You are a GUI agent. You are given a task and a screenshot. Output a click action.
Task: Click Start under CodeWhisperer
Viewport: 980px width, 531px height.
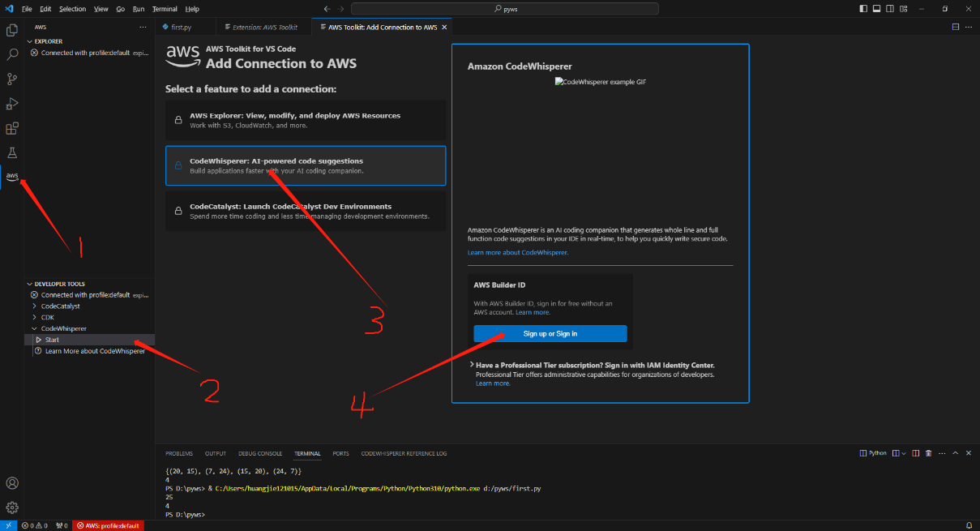click(89, 340)
